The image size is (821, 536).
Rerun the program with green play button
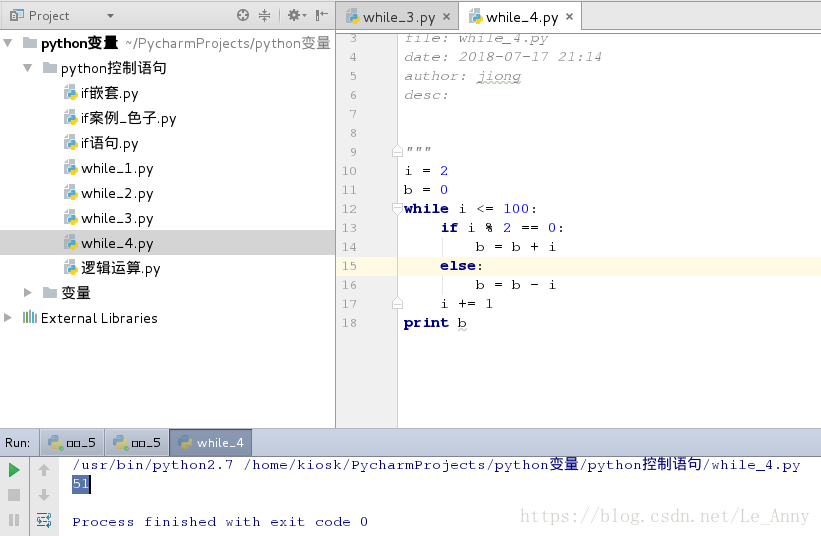point(14,470)
